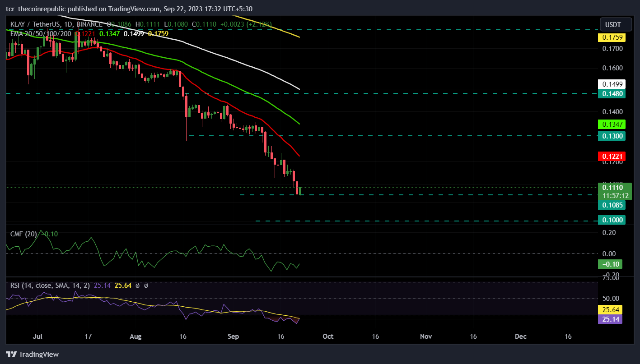Click the Nov date on the time axis
Screen dimensions: 640x364
click(426, 336)
